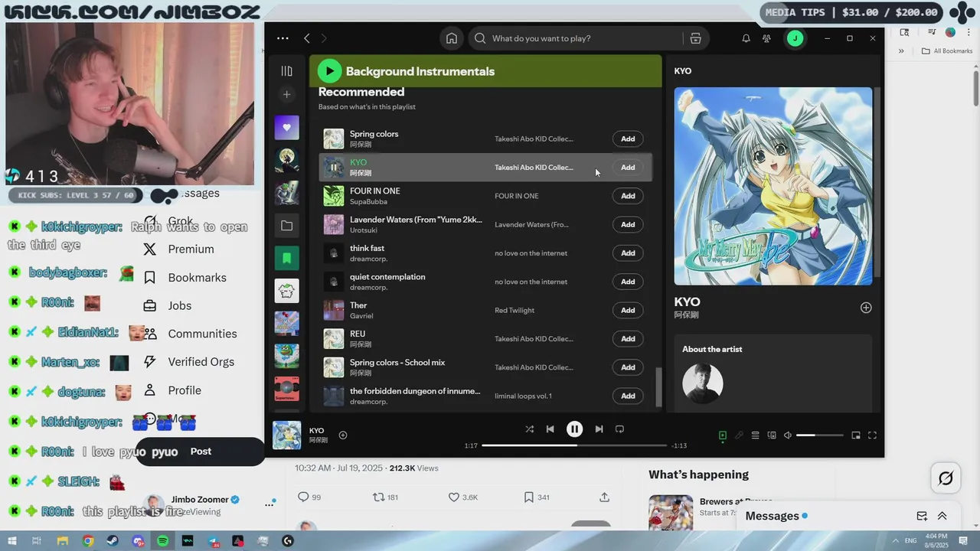Add the forbidden dungeon track
980x551 pixels.
(x=628, y=396)
